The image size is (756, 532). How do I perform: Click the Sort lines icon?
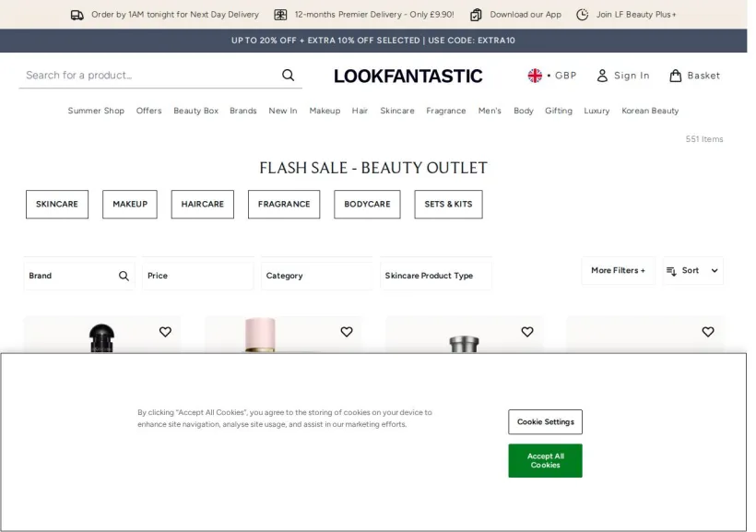(671, 271)
